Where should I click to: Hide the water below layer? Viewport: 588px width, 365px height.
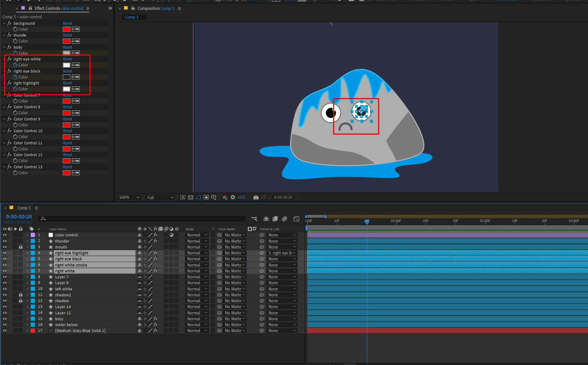click(x=4, y=325)
